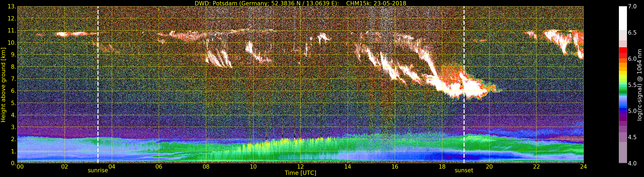
Task: Click the bright red band of the colorbar
Action: tap(623, 50)
